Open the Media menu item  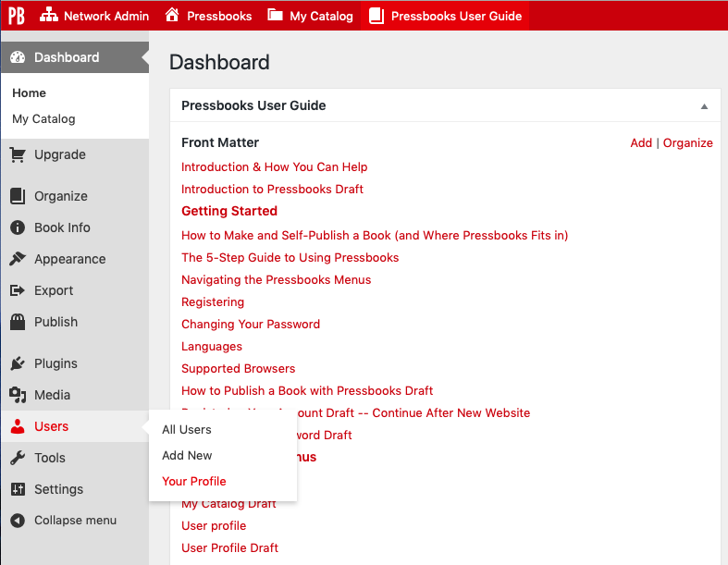[75, 395]
